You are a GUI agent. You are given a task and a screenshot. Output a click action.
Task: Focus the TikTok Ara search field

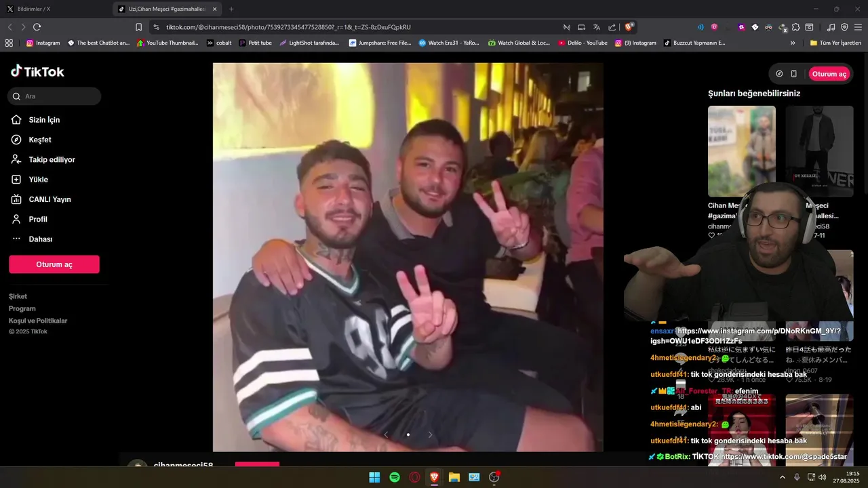(x=54, y=96)
